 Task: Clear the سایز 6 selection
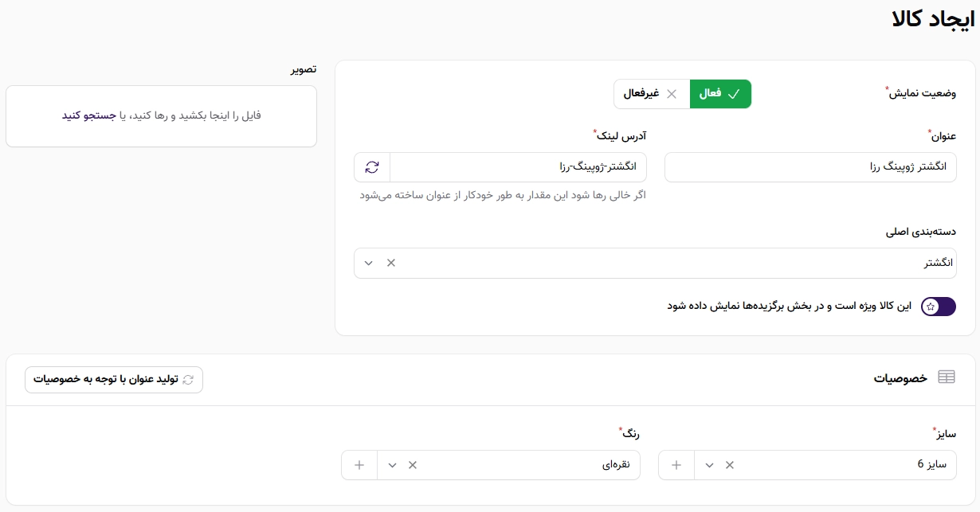(x=729, y=465)
